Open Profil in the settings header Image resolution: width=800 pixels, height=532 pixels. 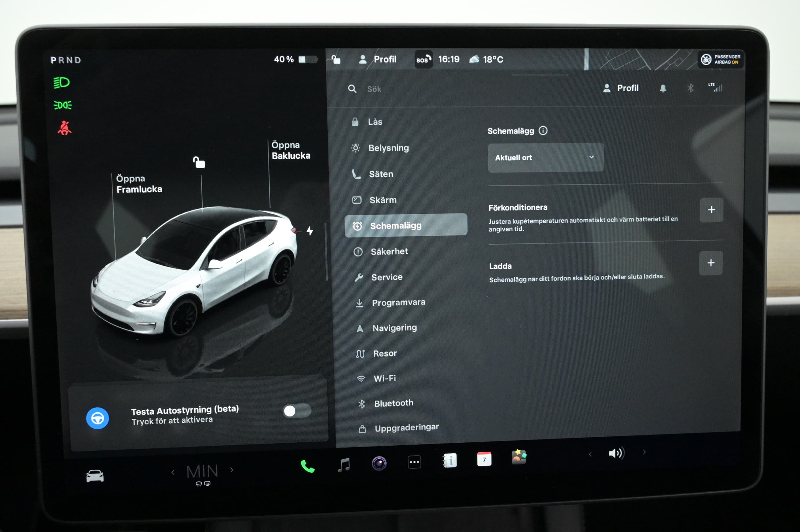(x=620, y=88)
